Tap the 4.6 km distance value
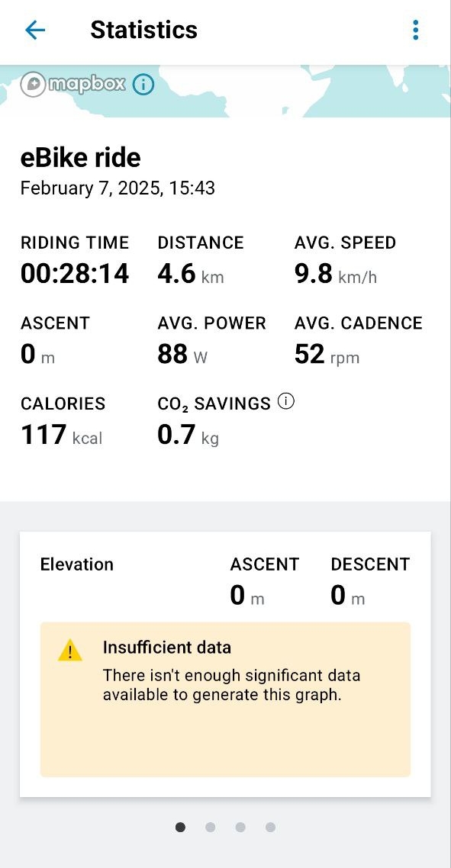Viewport: 451px width, 868px height. 191,274
